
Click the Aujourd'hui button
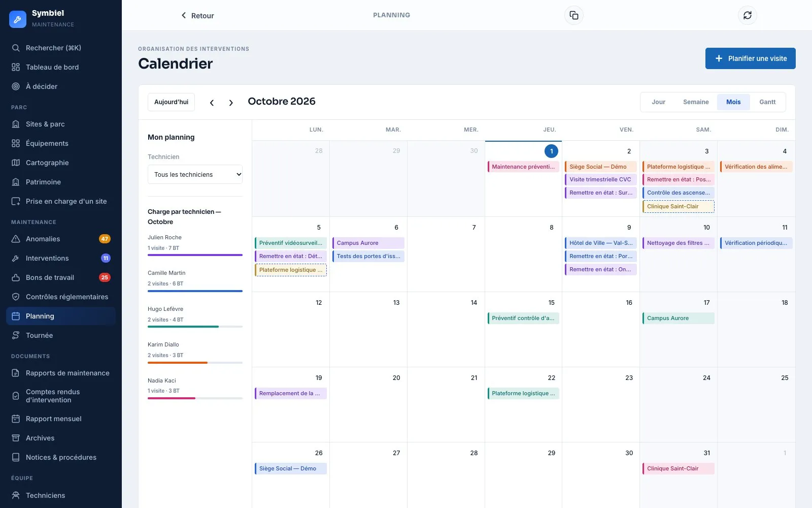(171, 102)
